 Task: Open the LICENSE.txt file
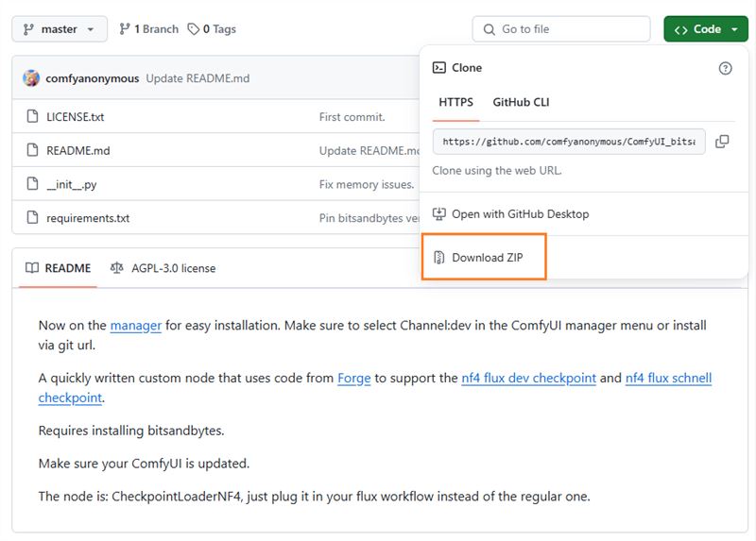click(x=76, y=117)
